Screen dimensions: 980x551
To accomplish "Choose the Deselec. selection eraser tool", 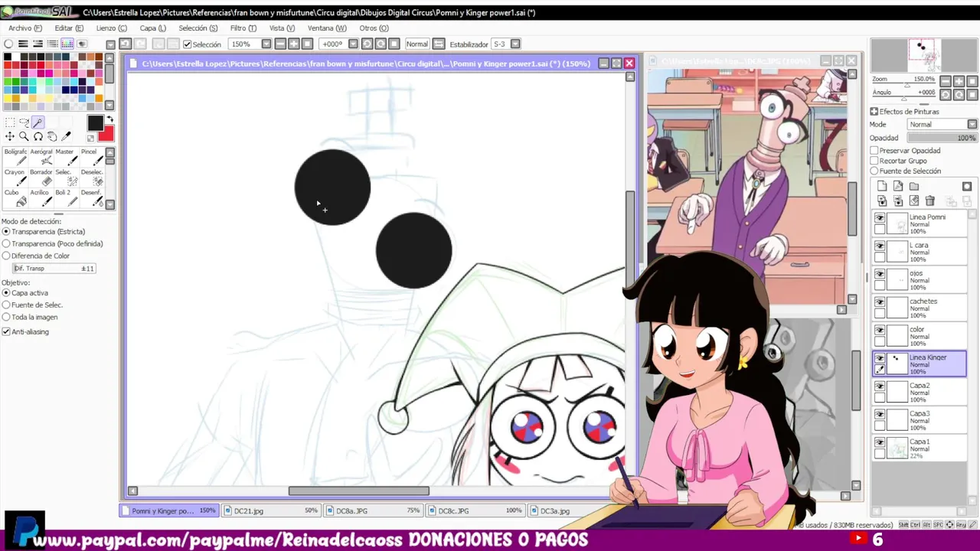I will tap(91, 178).
